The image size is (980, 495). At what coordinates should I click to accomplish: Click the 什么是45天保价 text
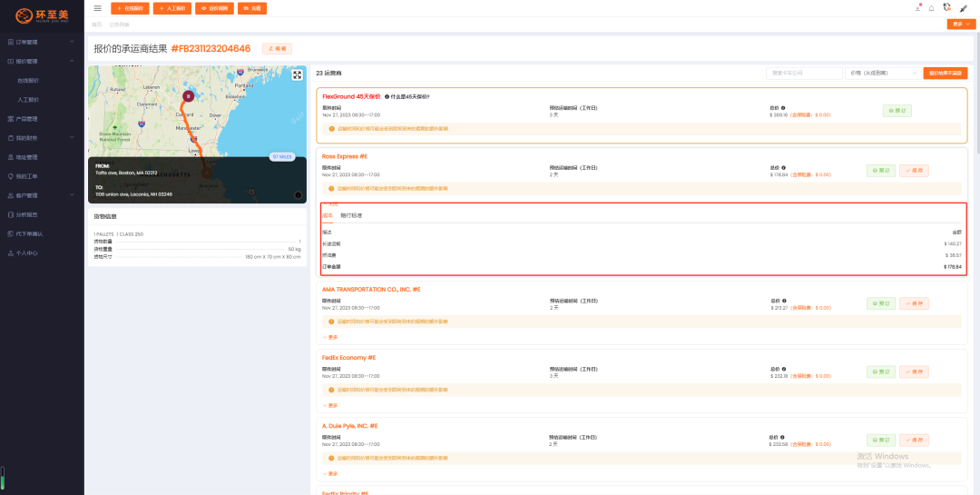(411, 97)
